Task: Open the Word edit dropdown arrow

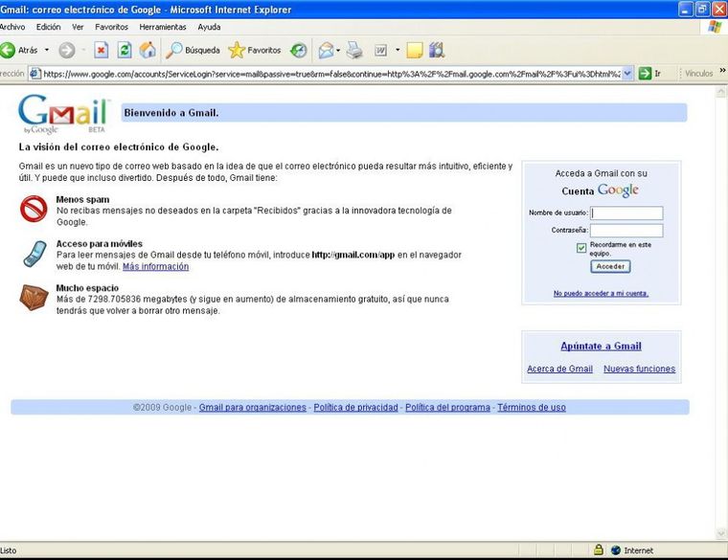Action: (398, 50)
